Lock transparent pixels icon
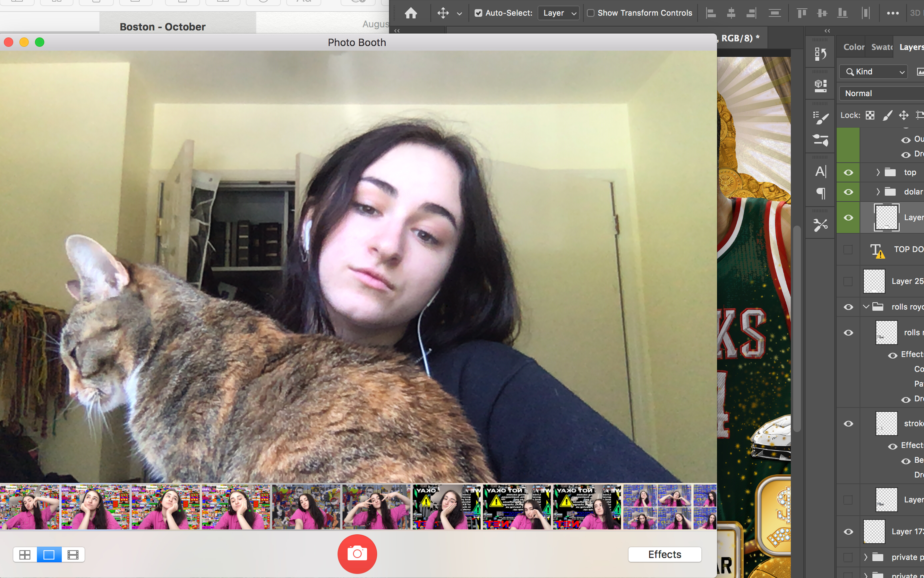 click(x=870, y=115)
